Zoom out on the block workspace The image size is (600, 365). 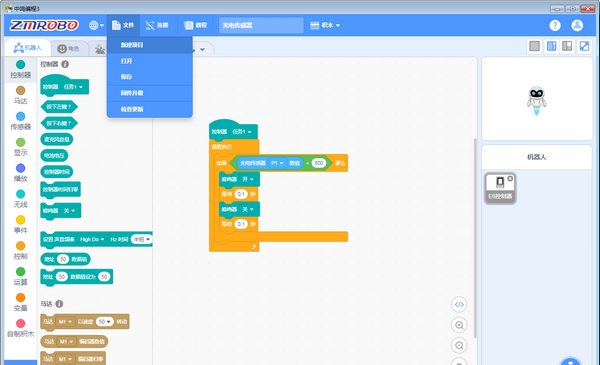pyautogui.click(x=459, y=345)
